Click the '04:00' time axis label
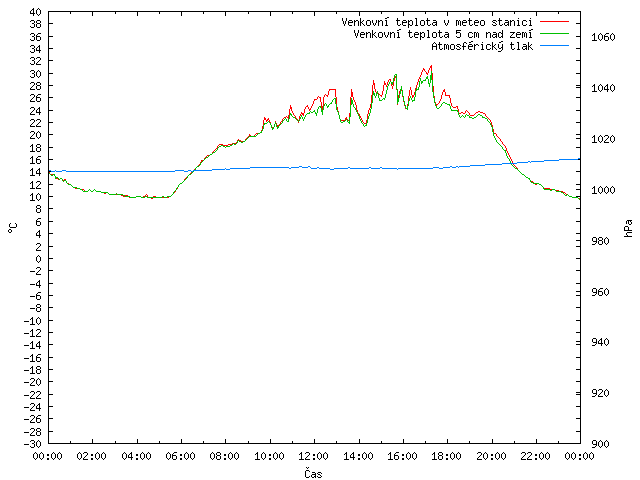The image size is (640, 480). [x=136, y=456]
